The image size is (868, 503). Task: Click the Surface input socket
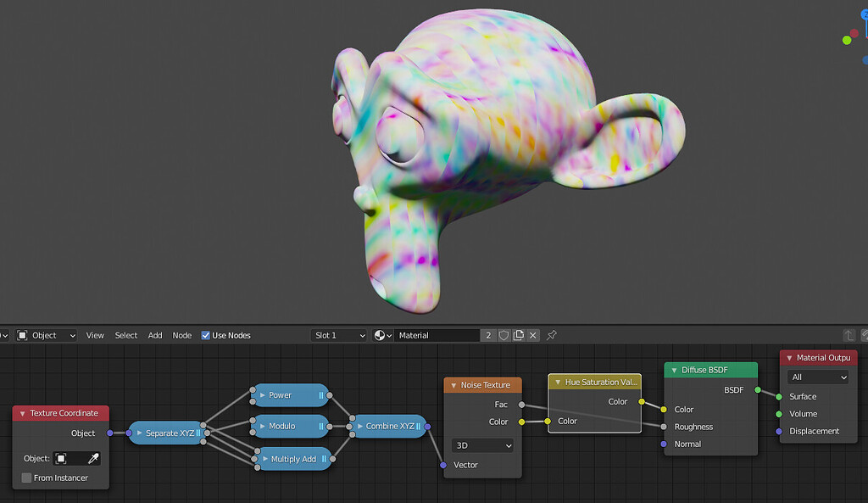click(779, 397)
